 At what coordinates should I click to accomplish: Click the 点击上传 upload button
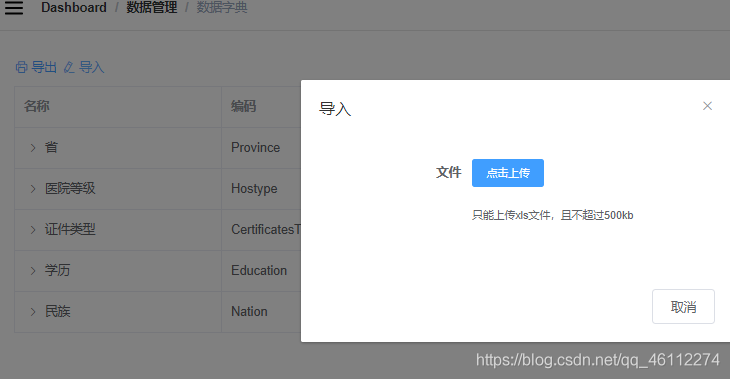pos(507,173)
